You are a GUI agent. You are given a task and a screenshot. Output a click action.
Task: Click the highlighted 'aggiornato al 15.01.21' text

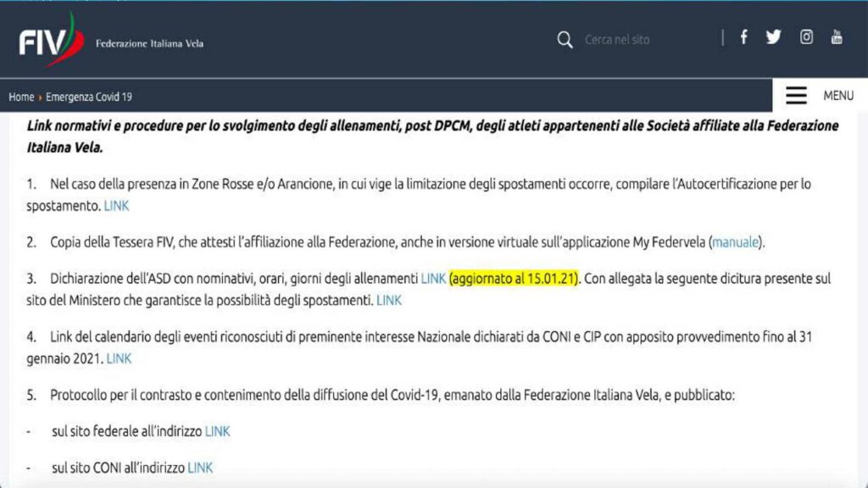tap(514, 278)
